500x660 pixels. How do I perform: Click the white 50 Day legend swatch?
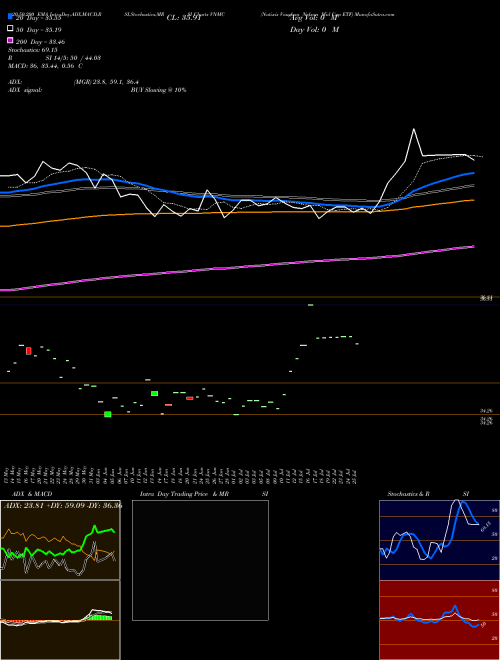tap(10, 29)
